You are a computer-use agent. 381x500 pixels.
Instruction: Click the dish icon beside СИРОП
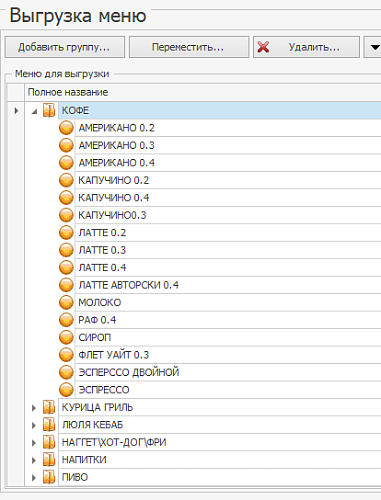[66, 337]
